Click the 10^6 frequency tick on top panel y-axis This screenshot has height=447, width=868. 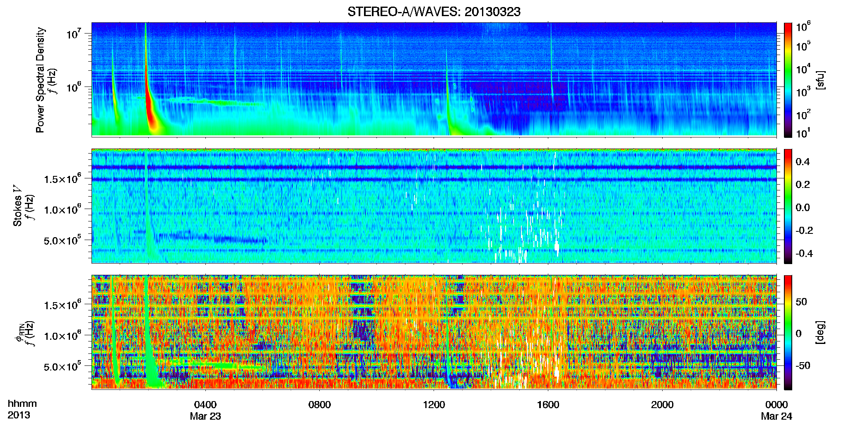click(74, 87)
